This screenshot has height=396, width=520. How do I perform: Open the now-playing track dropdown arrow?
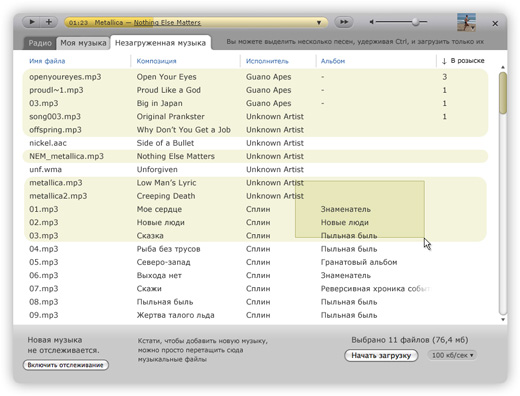point(319,23)
